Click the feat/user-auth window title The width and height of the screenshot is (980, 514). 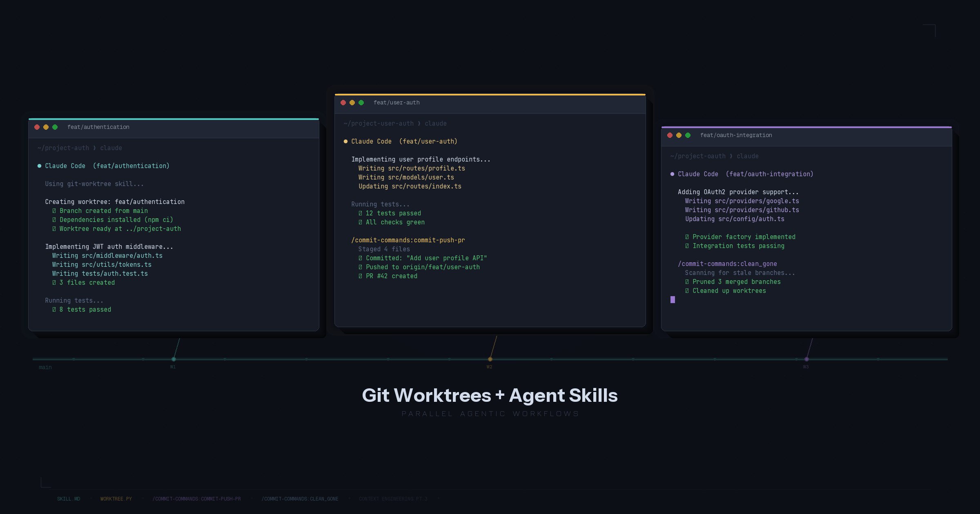396,103
